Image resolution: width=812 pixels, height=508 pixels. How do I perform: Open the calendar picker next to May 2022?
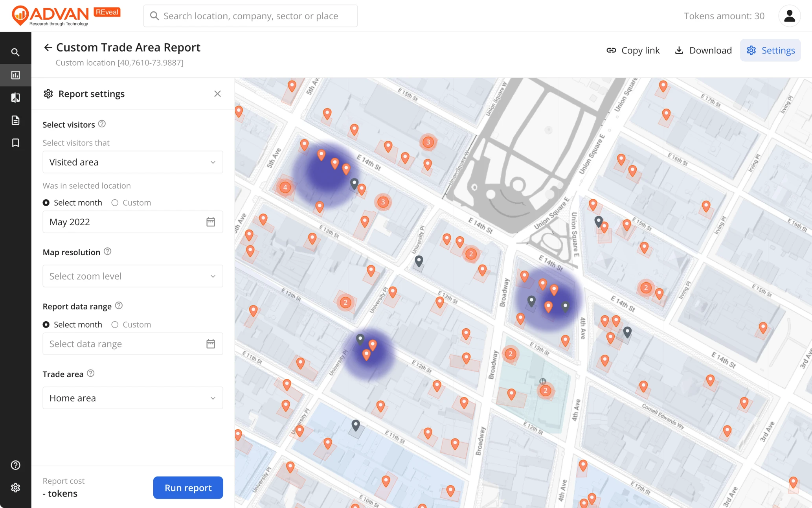(x=211, y=222)
